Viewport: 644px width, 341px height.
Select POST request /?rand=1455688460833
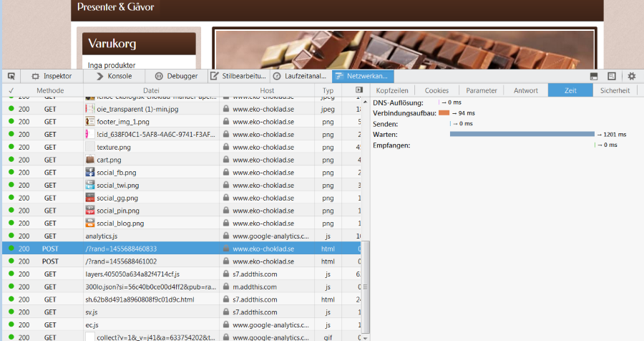(182, 249)
